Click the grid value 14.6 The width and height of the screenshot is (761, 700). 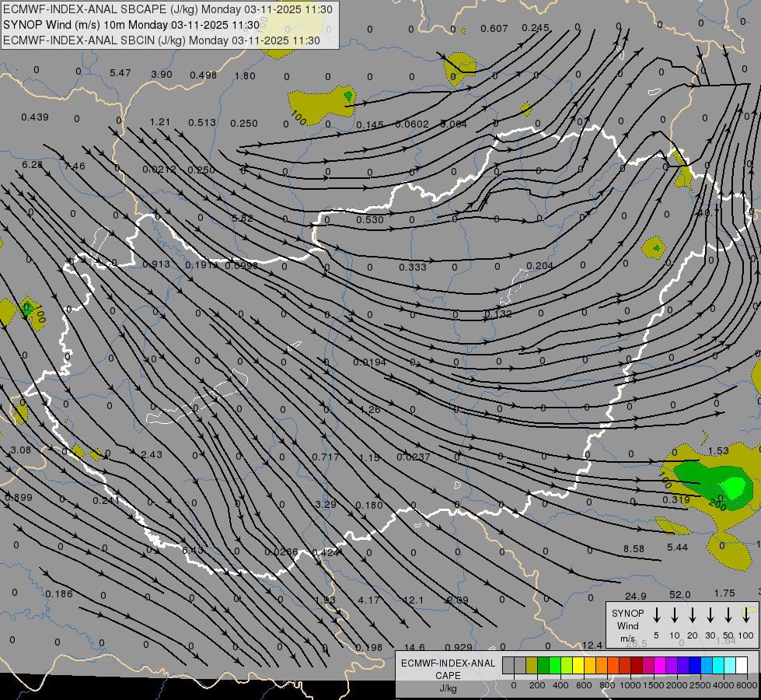point(414,648)
